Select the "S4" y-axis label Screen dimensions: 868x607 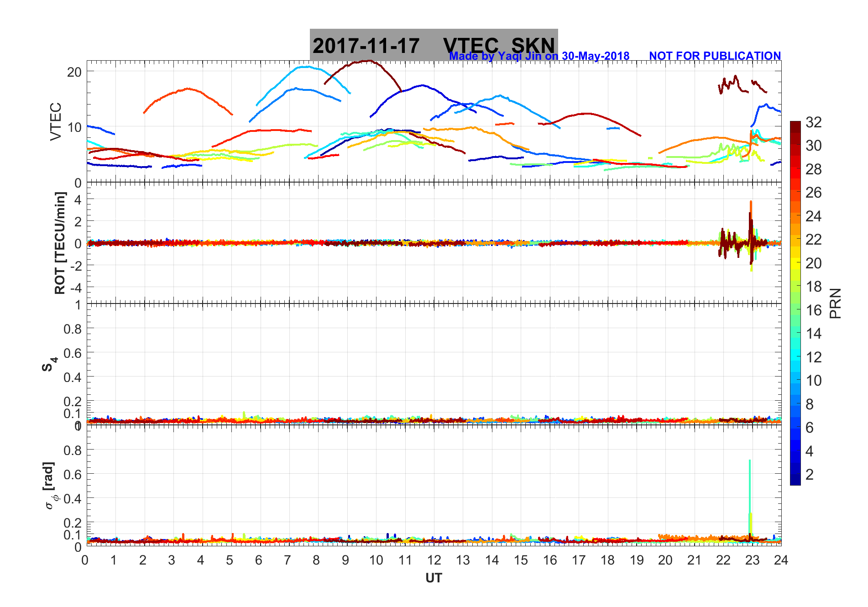pos(49,364)
